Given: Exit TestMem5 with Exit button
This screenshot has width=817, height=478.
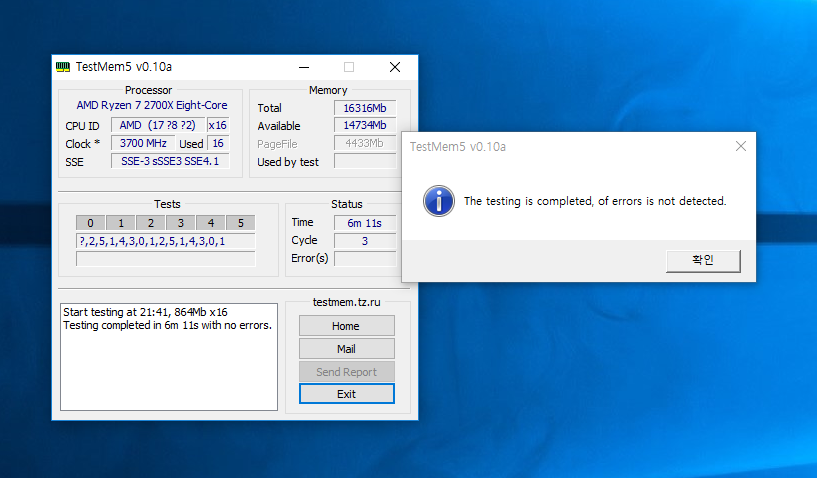Looking at the screenshot, I should coord(346,394).
